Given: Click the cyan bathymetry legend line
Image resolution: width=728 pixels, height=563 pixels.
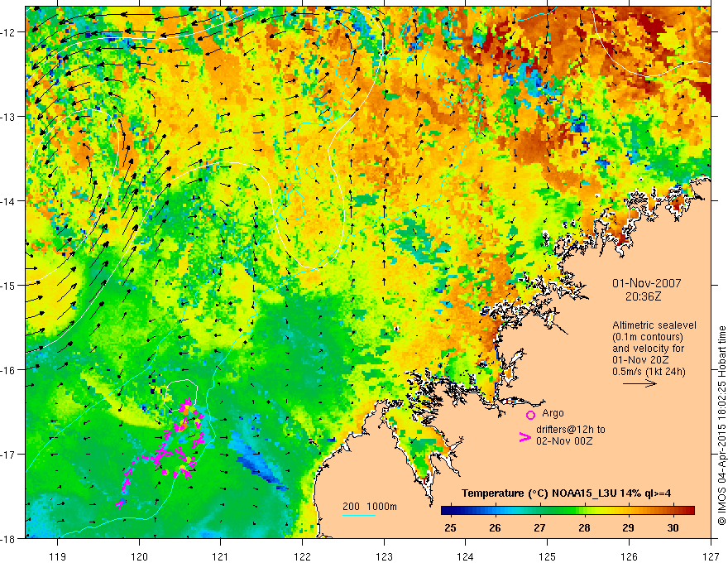Looking at the screenshot, I should click(x=359, y=515).
